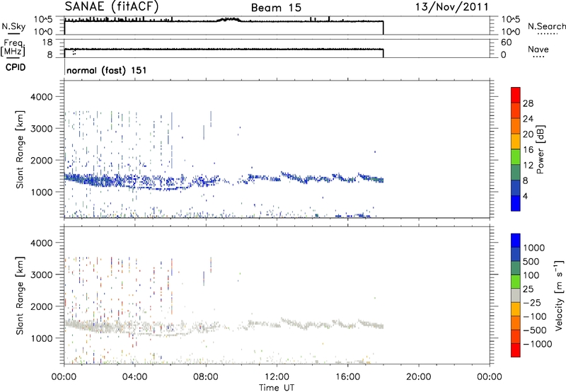Click the "08:00" time axis label
The height and width of the screenshot is (392, 566).
[206, 377]
